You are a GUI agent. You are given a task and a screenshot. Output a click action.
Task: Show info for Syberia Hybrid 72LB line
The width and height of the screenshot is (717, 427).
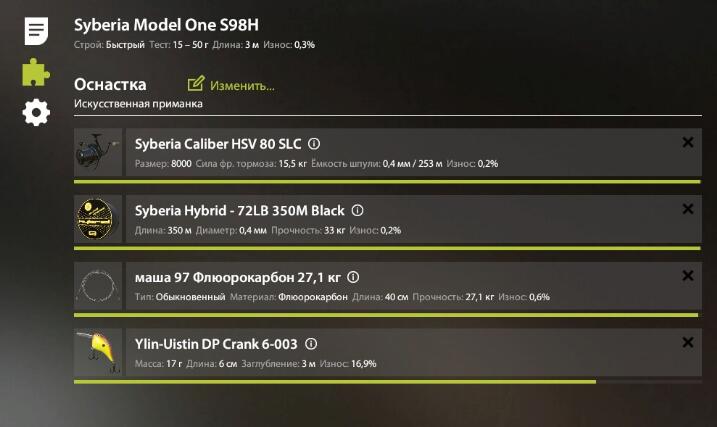(x=357, y=210)
